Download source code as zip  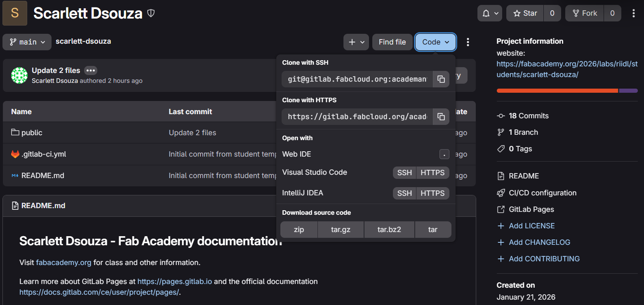tap(299, 230)
